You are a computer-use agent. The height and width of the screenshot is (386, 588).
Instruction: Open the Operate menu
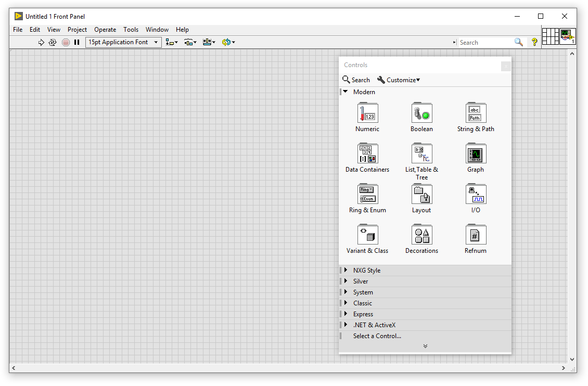[x=105, y=30]
